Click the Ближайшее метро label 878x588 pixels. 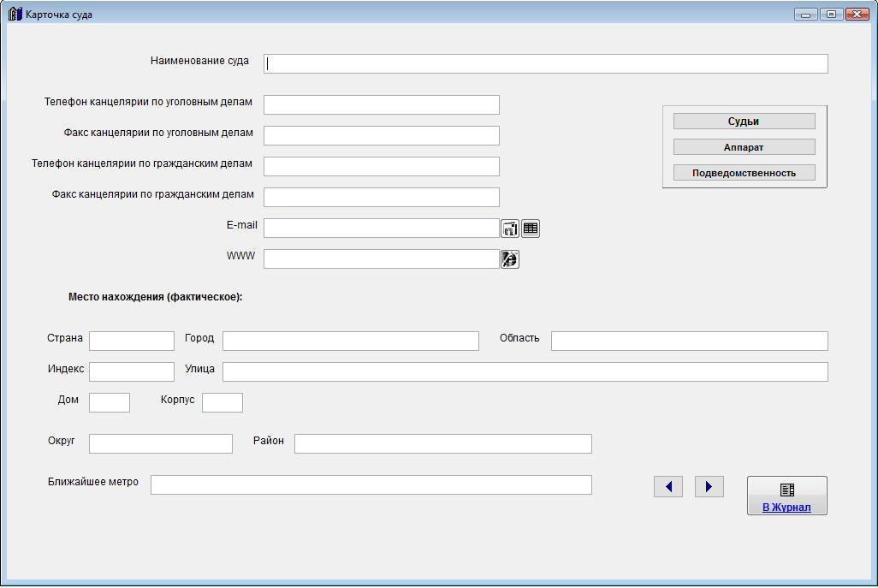point(93,482)
